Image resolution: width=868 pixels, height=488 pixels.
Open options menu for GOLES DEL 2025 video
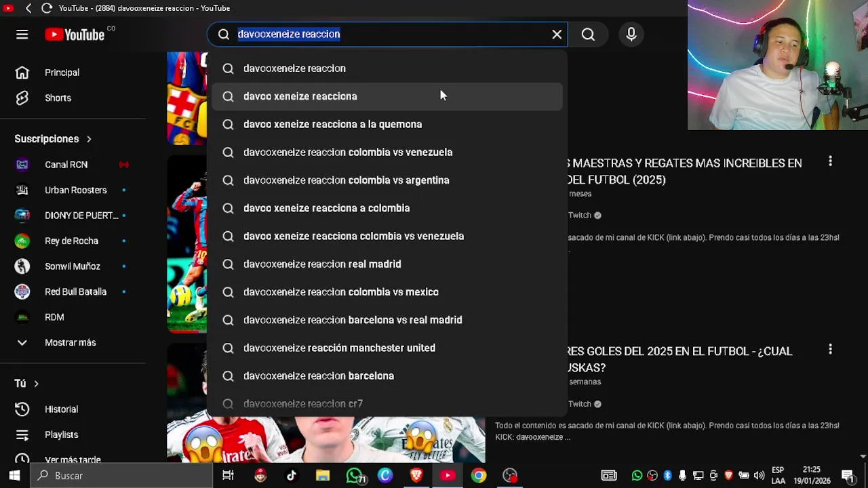[830, 350]
